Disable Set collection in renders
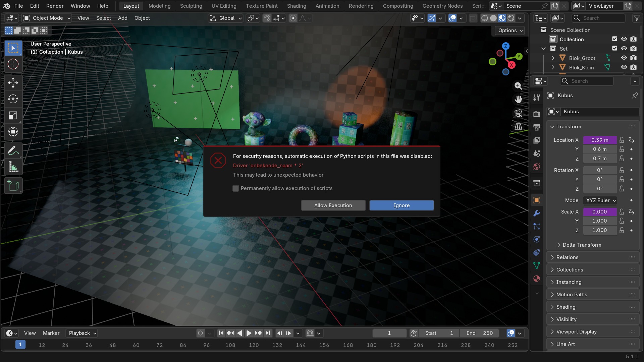 (633, 49)
